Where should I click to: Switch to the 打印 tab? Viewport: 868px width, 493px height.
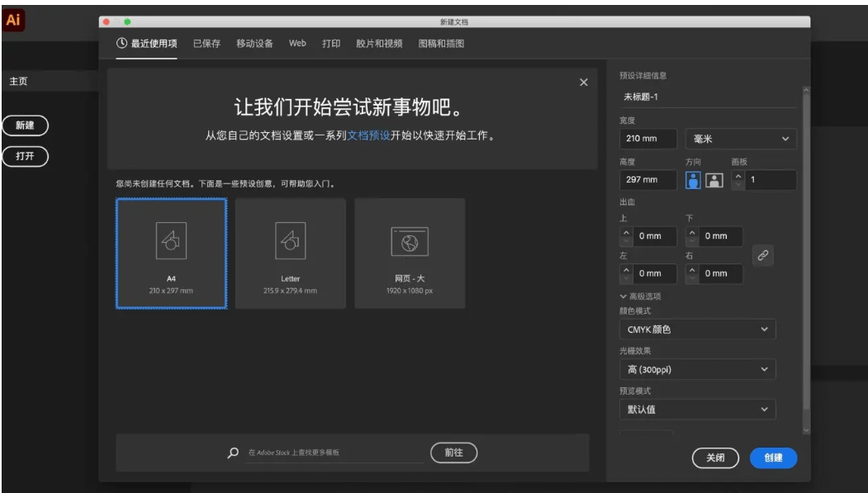point(331,43)
